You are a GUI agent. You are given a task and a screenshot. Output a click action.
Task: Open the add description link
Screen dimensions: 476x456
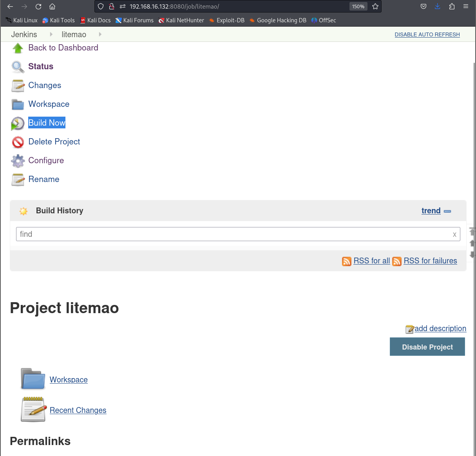coord(440,328)
